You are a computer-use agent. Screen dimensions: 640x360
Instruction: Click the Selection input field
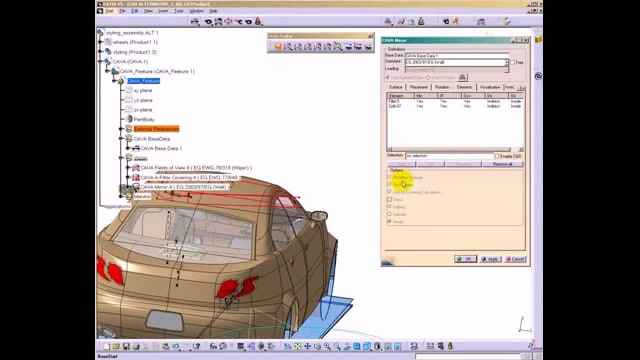click(449, 156)
